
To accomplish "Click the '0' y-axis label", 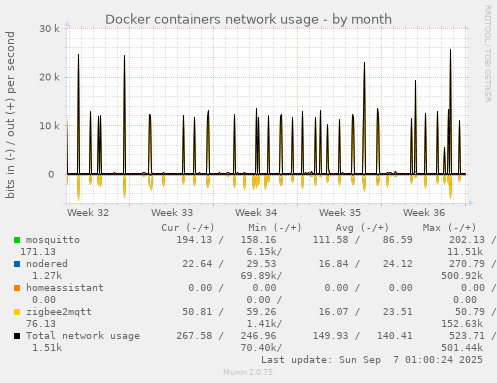I will click(x=51, y=174).
